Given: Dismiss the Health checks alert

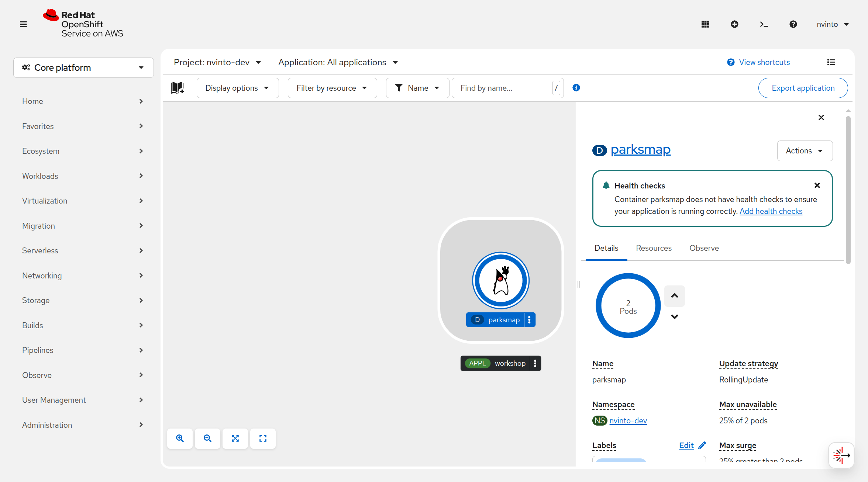Looking at the screenshot, I should [x=817, y=185].
